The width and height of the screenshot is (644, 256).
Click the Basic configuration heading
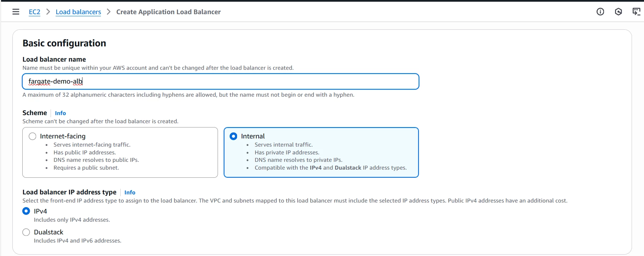[64, 43]
